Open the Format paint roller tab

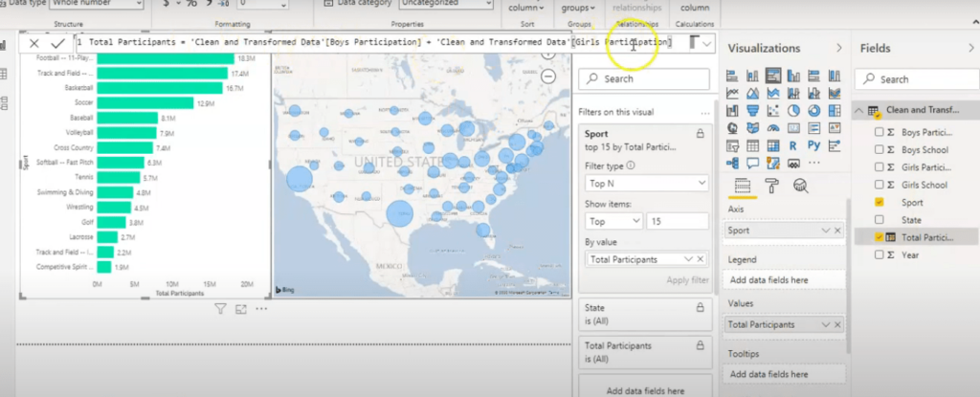coord(771,186)
